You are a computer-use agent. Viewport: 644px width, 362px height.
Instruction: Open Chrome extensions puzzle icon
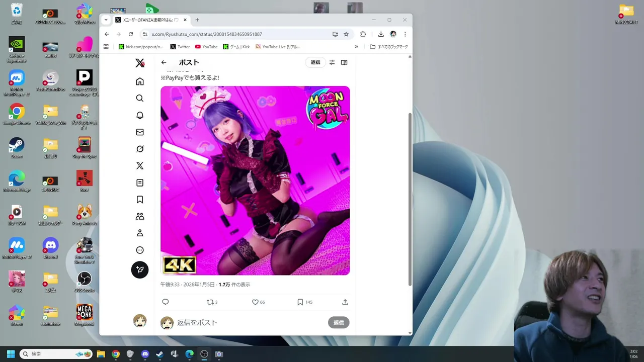click(363, 34)
